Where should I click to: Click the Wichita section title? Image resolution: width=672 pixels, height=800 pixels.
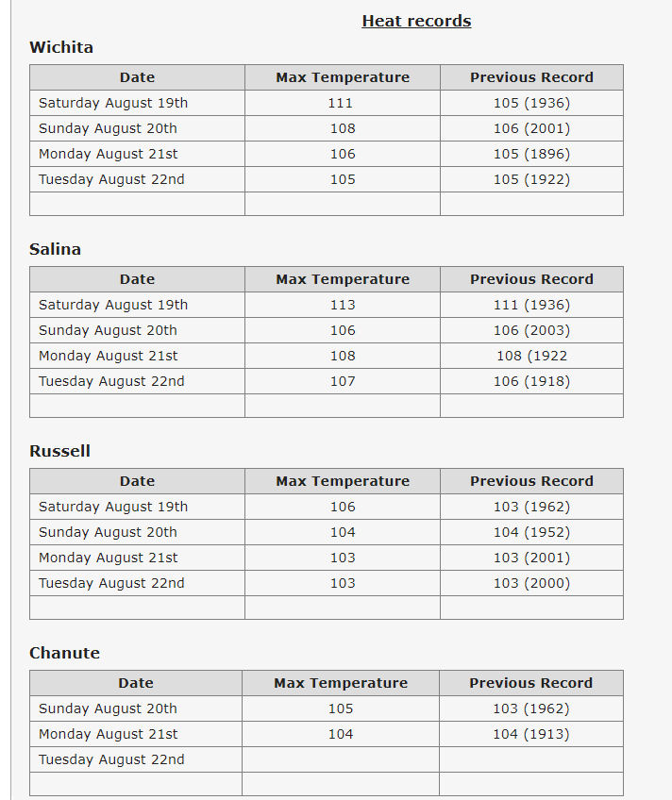tap(61, 47)
